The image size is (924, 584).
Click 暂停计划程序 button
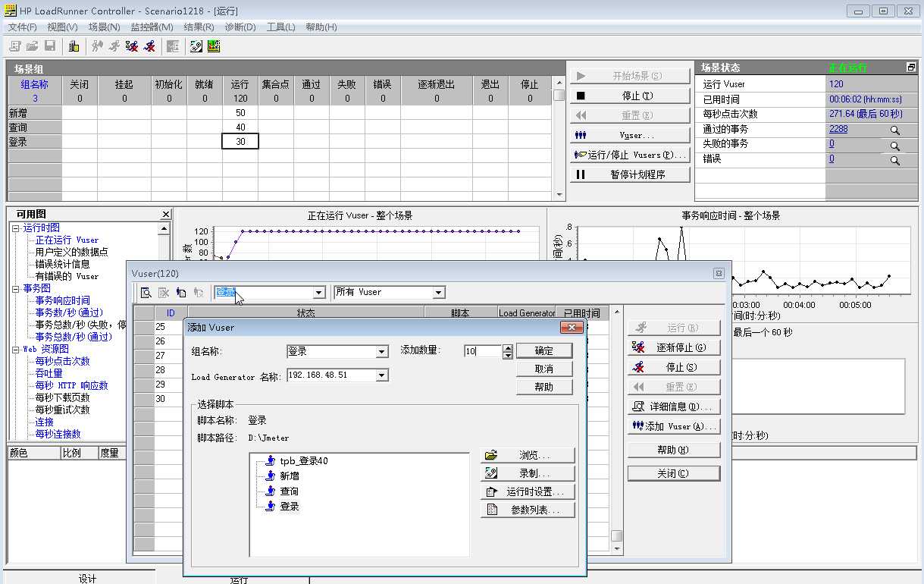[630, 174]
